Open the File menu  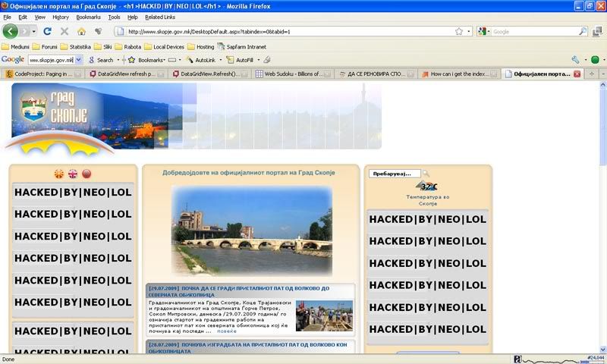[x=7, y=17]
